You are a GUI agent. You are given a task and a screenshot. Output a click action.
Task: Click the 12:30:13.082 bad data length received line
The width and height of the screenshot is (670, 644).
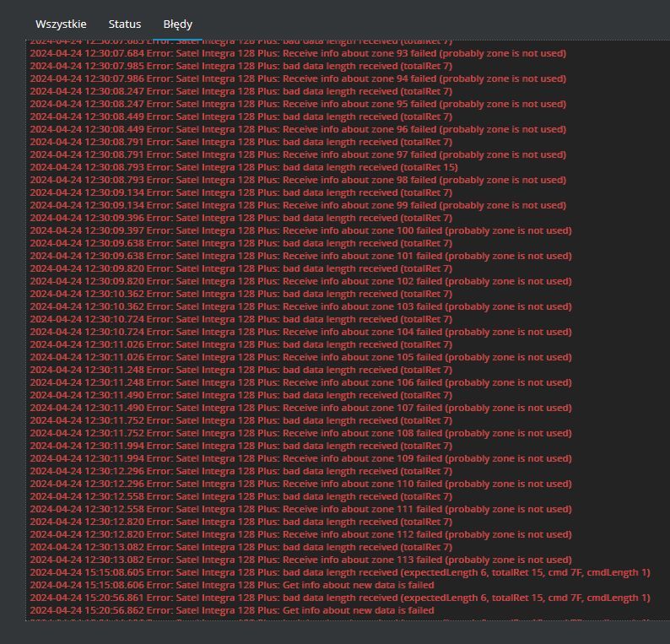[x=241, y=547]
